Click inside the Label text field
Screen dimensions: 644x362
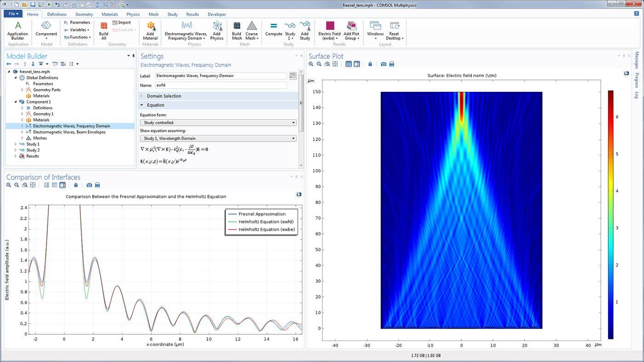coord(221,75)
